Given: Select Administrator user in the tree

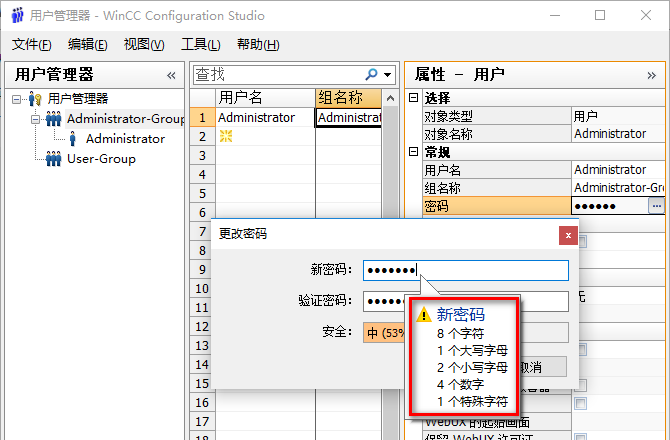Looking at the screenshot, I should (125, 139).
